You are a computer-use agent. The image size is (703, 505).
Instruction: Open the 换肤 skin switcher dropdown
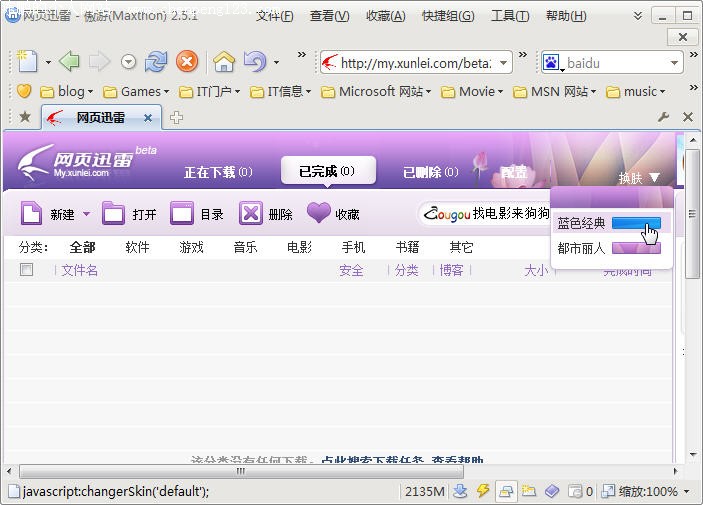[639, 178]
